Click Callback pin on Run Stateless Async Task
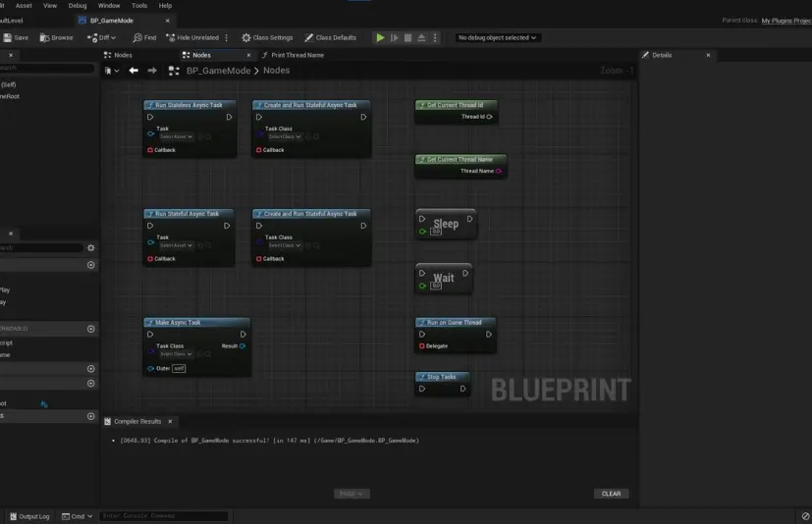Viewport: 812px width, 524px height. point(150,150)
